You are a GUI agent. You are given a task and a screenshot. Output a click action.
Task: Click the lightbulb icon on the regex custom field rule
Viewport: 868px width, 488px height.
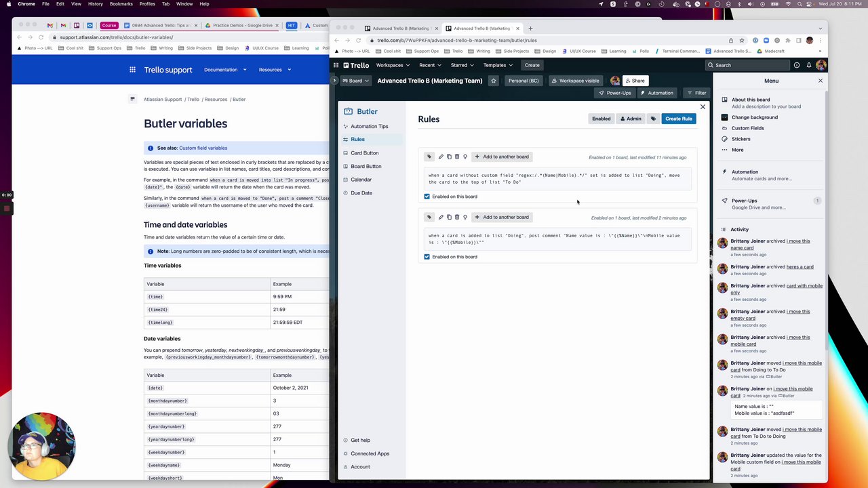tap(465, 157)
